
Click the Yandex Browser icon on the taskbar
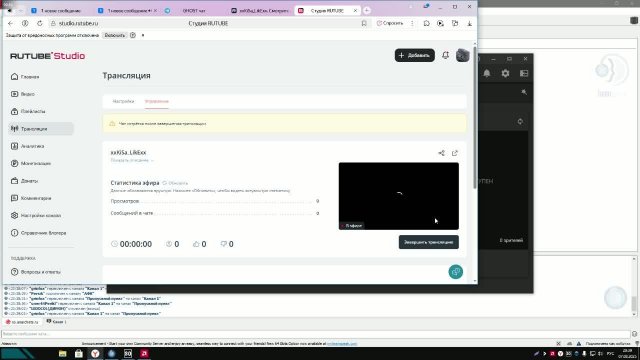point(95,353)
